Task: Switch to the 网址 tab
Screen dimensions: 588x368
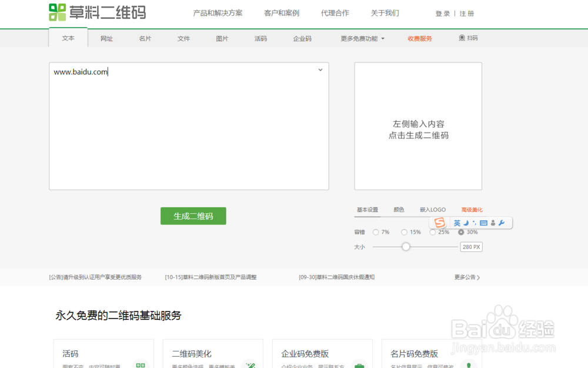Action: [106, 38]
